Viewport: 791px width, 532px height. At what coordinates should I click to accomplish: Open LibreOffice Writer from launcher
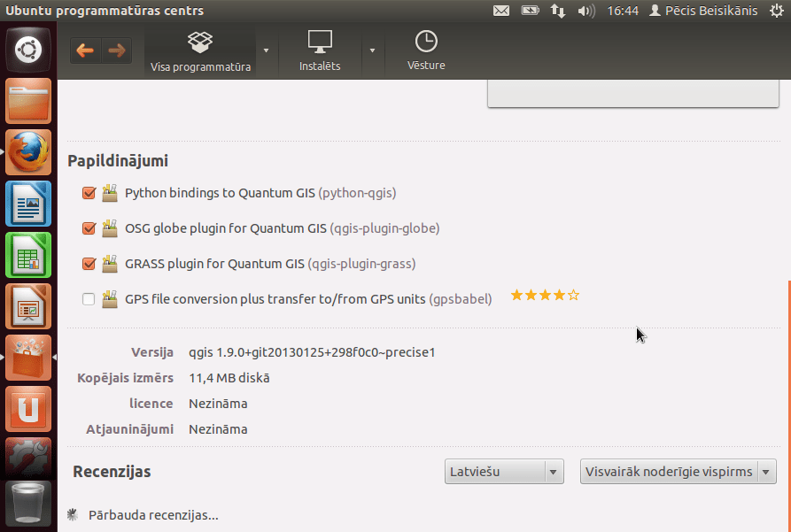pos(28,204)
